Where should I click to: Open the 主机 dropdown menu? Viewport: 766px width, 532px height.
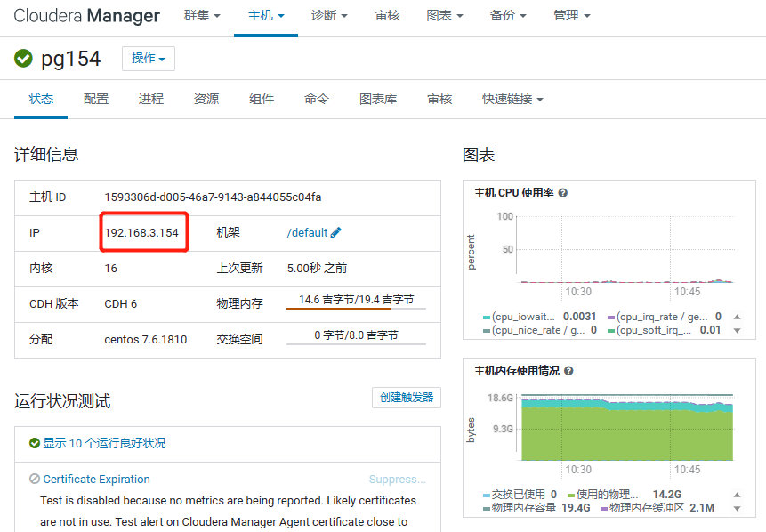pyautogui.click(x=266, y=16)
